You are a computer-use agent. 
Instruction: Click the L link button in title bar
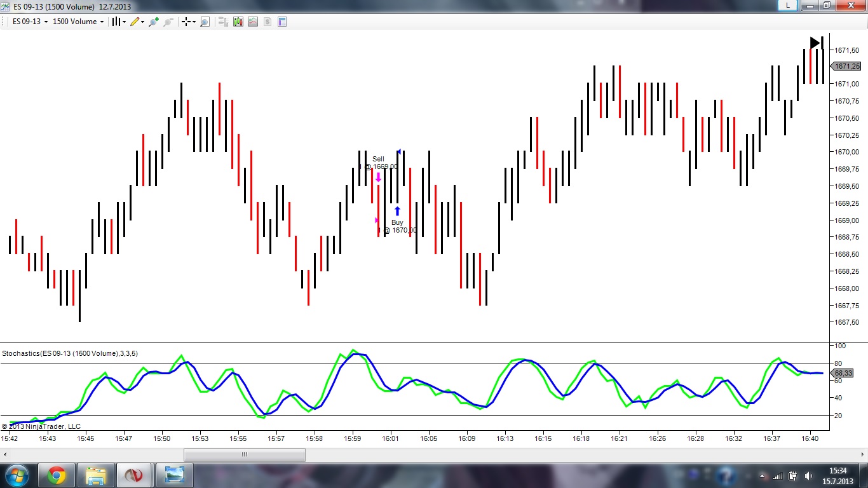(x=788, y=5)
